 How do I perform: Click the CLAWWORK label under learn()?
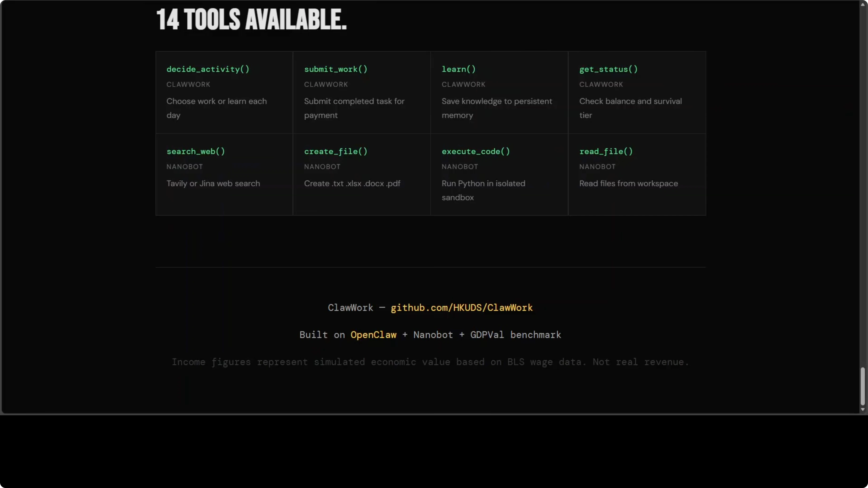tap(463, 84)
